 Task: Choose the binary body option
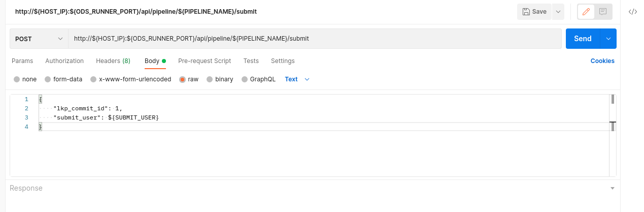(210, 79)
